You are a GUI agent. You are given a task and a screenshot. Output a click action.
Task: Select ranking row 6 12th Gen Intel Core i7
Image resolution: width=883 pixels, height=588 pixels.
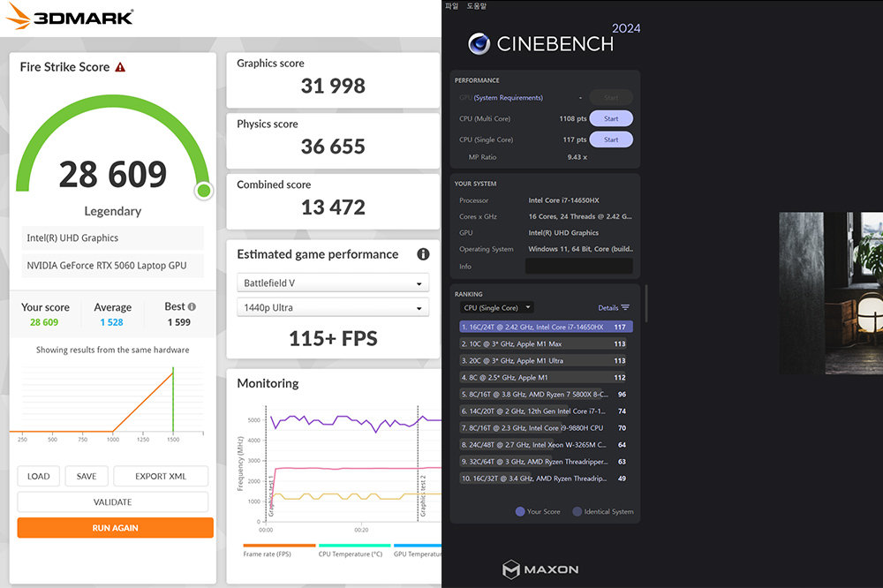(x=546, y=411)
